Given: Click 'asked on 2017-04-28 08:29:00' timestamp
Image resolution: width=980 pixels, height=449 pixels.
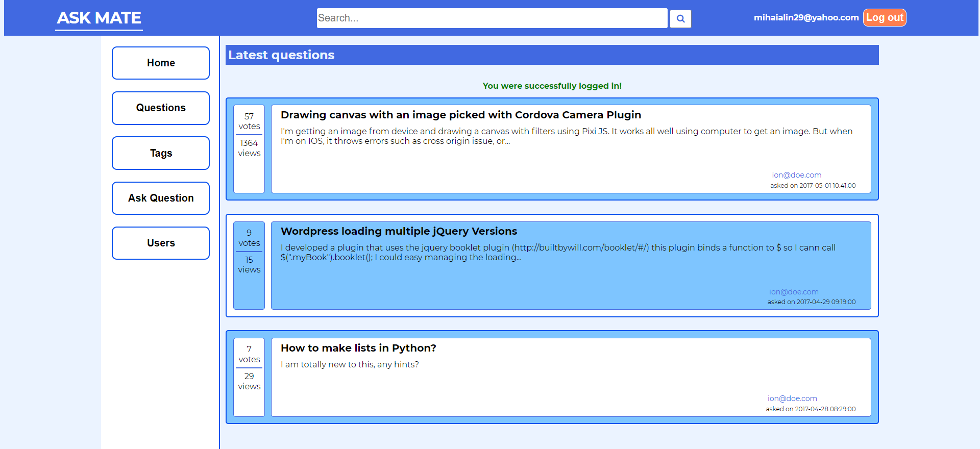Looking at the screenshot, I should pyautogui.click(x=811, y=409).
